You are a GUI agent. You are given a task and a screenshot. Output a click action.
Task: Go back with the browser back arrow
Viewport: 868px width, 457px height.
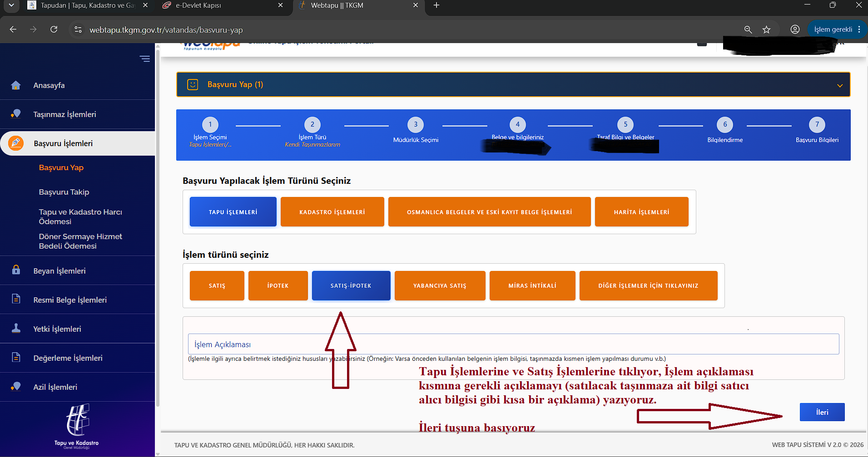click(x=13, y=29)
